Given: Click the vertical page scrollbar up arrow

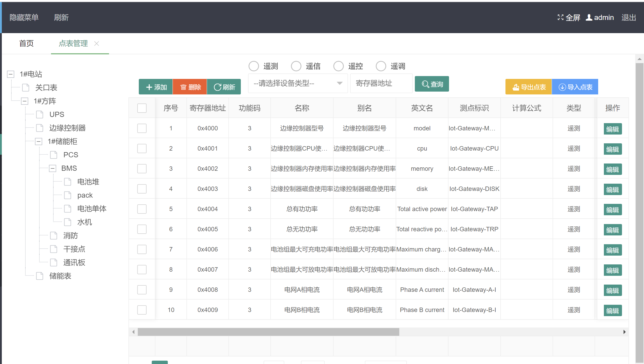Looking at the screenshot, I should tap(640, 59).
